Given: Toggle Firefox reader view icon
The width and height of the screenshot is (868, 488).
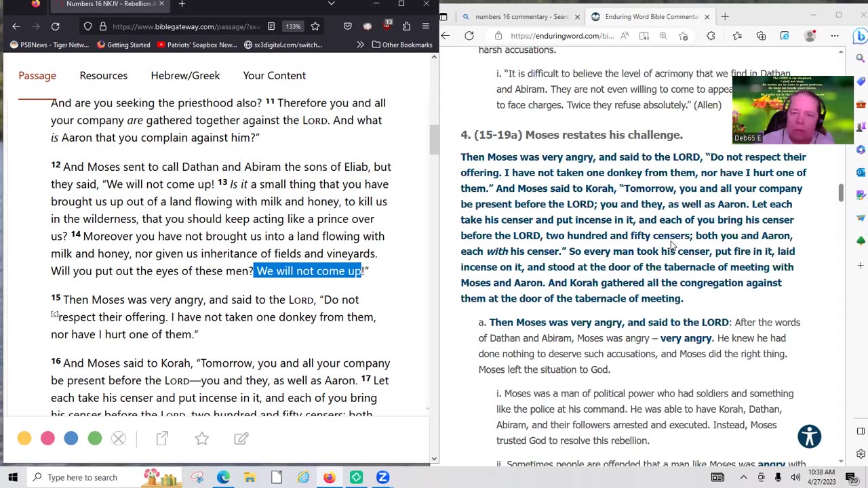Looking at the screenshot, I should point(271,26).
